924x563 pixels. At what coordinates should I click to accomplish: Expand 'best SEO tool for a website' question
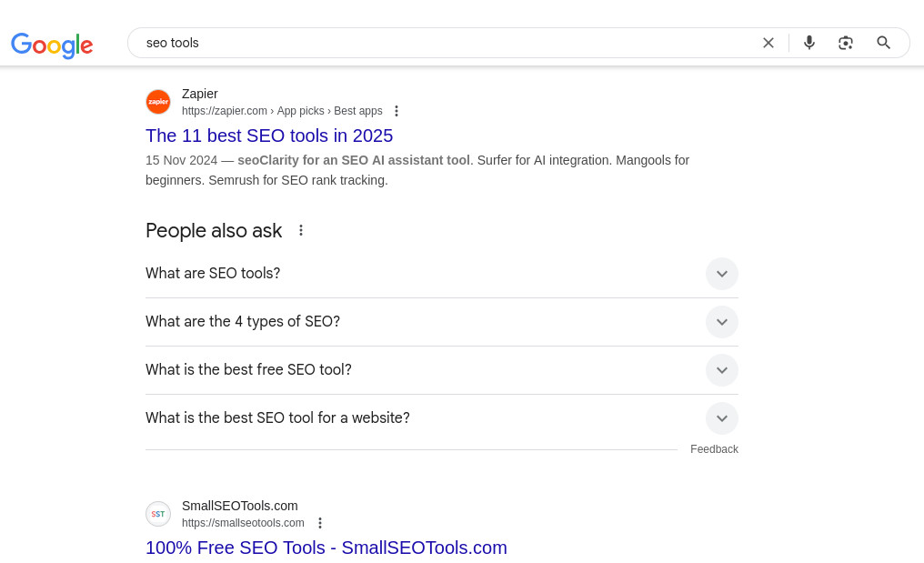[x=441, y=418]
